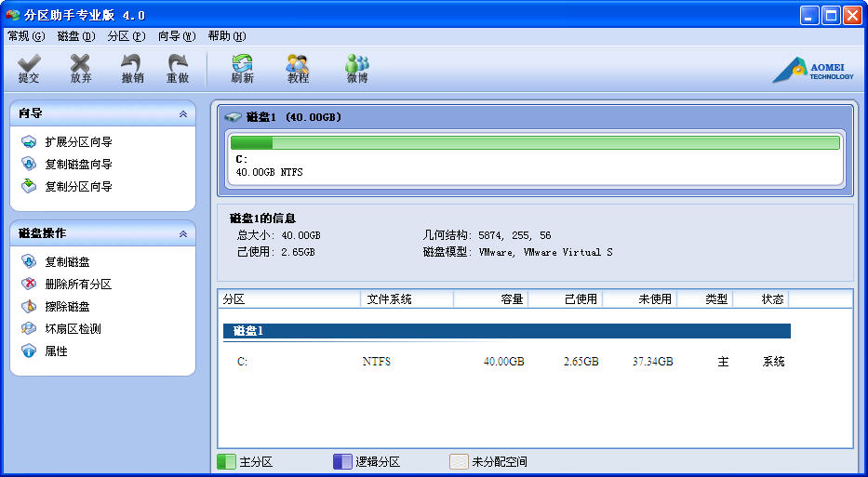Collapse the 磁盘操作 panel
The width and height of the screenshot is (868, 477).
tap(183, 234)
